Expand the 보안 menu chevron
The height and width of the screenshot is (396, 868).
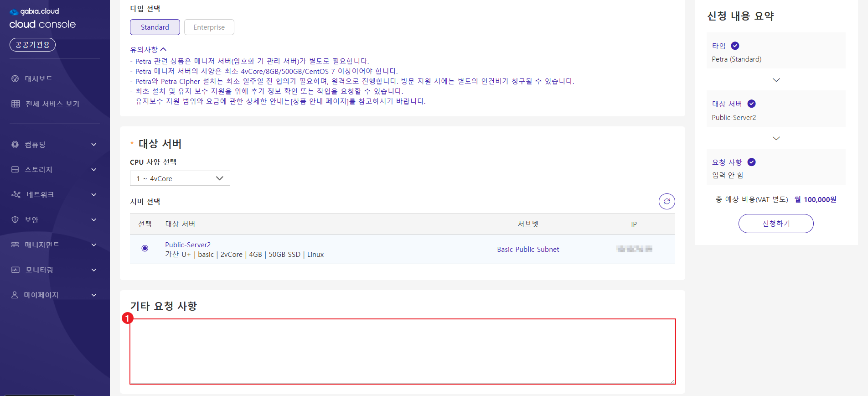click(94, 220)
